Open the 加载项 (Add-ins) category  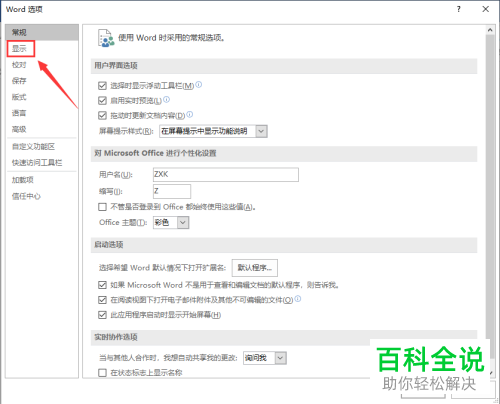(x=23, y=180)
